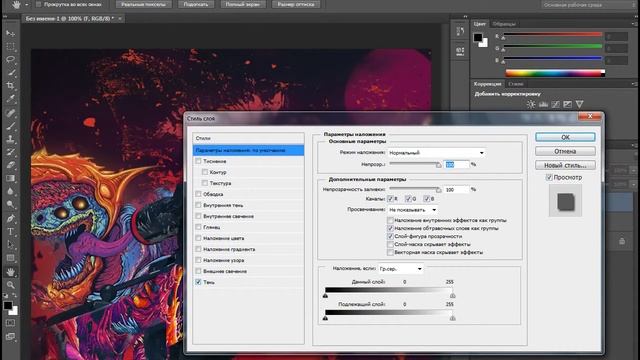This screenshot has width=640, height=360.
Task: Add a Levels adjustment
Action: [x=543, y=104]
